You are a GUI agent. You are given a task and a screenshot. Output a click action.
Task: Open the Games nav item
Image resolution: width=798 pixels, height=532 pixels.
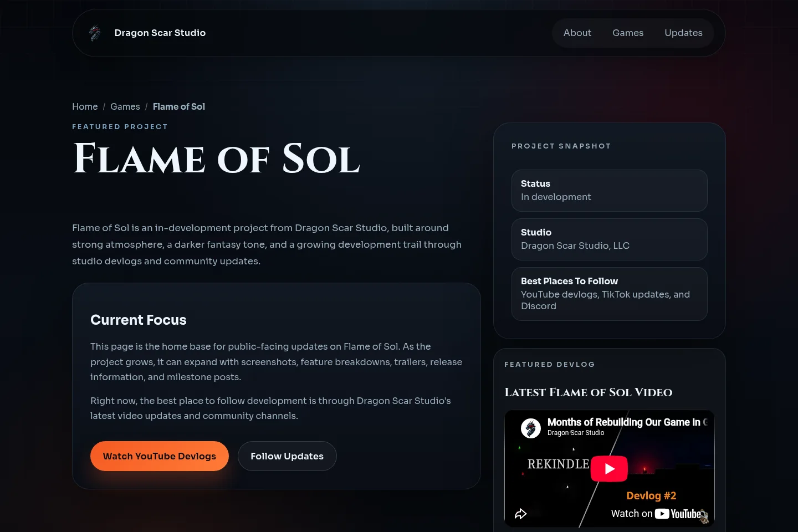point(628,33)
